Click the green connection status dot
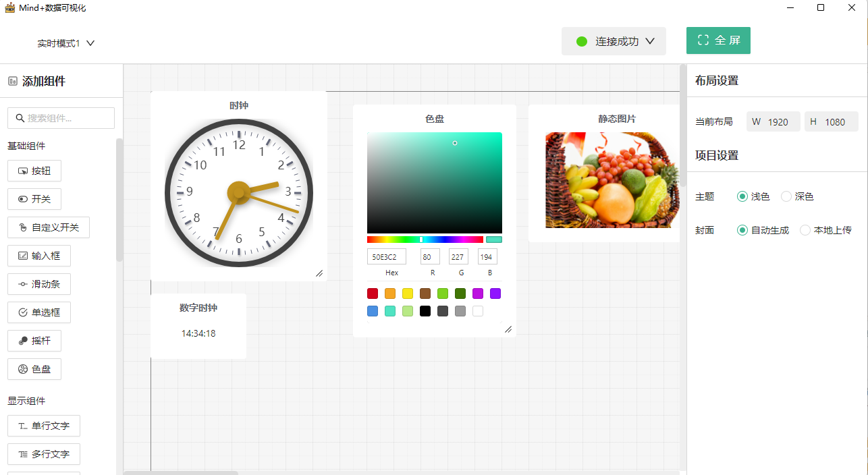The height and width of the screenshot is (475, 868). tap(582, 41)
